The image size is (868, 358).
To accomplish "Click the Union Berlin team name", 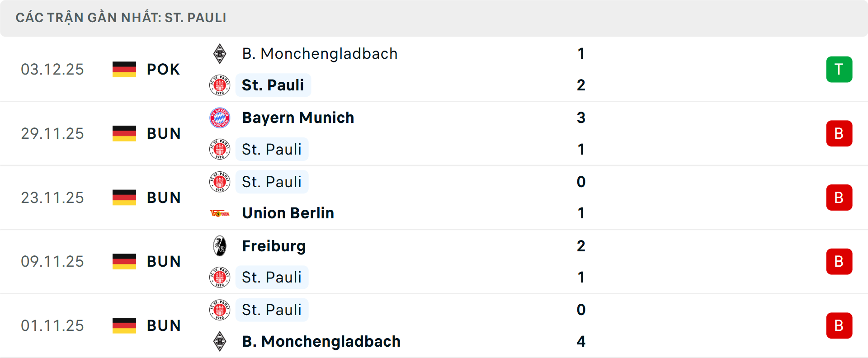I will [x=288, y=212].
